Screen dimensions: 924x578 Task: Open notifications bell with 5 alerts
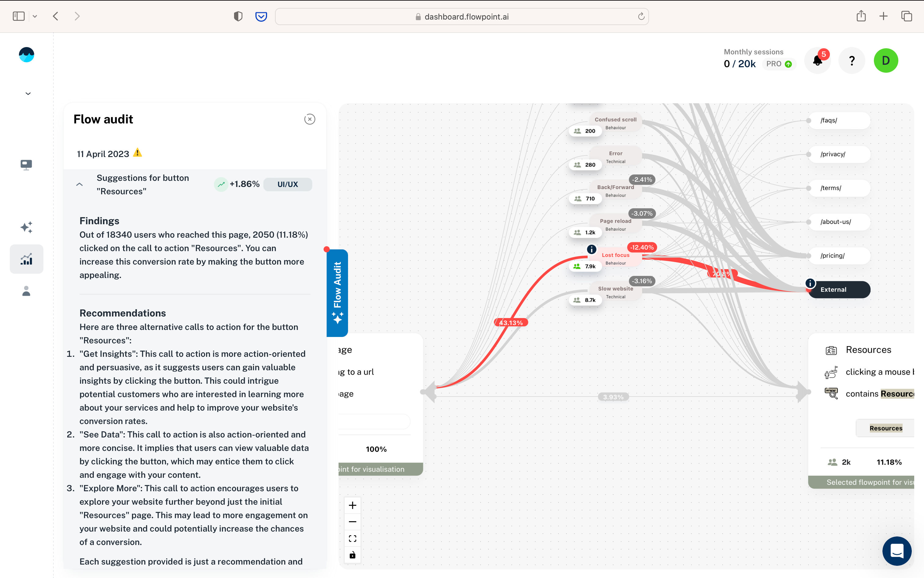[817, 60]
